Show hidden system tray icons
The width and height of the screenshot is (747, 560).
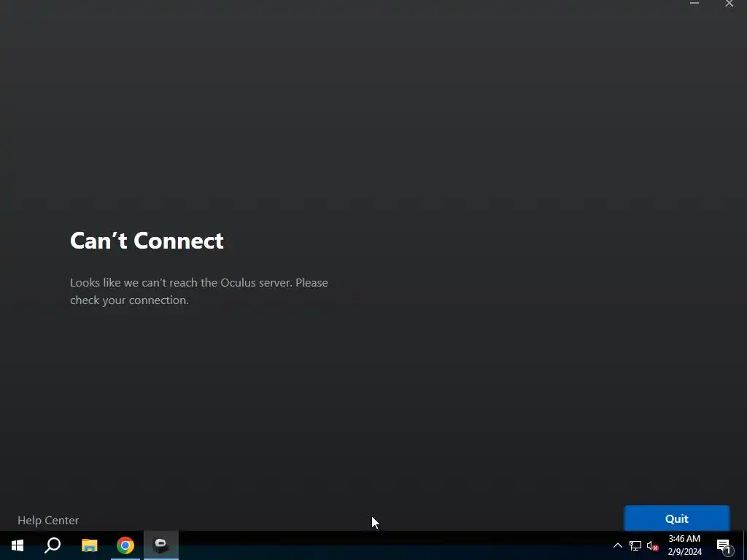click(617, 545)
